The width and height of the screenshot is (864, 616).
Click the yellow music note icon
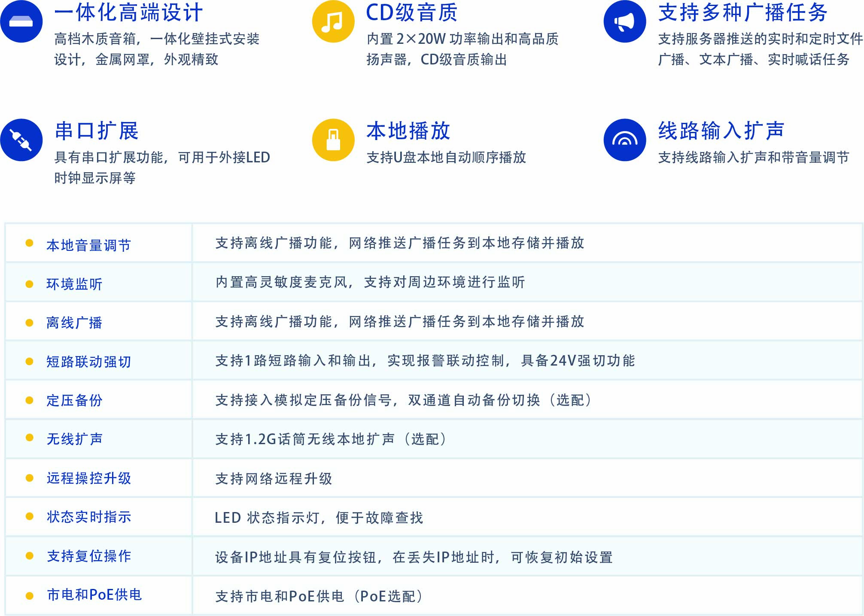333,21
